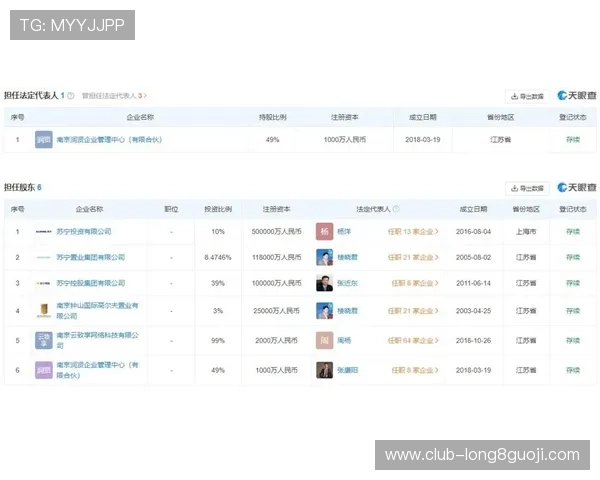This screenshot has height=480, width=600.
Task: Open 苏宁投资有限公司 company link
Action: coord(84,232)
